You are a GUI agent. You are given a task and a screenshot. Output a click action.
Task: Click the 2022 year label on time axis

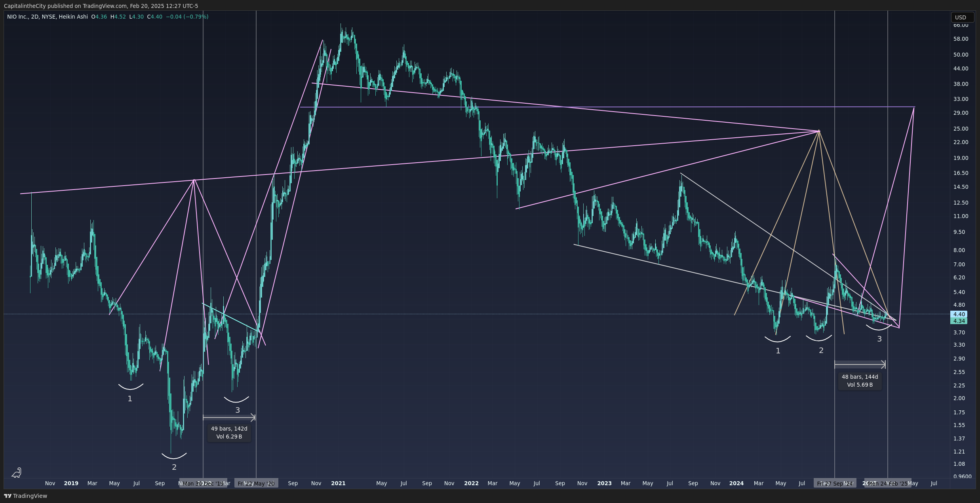pyautogui.click(x=471, y=483)
